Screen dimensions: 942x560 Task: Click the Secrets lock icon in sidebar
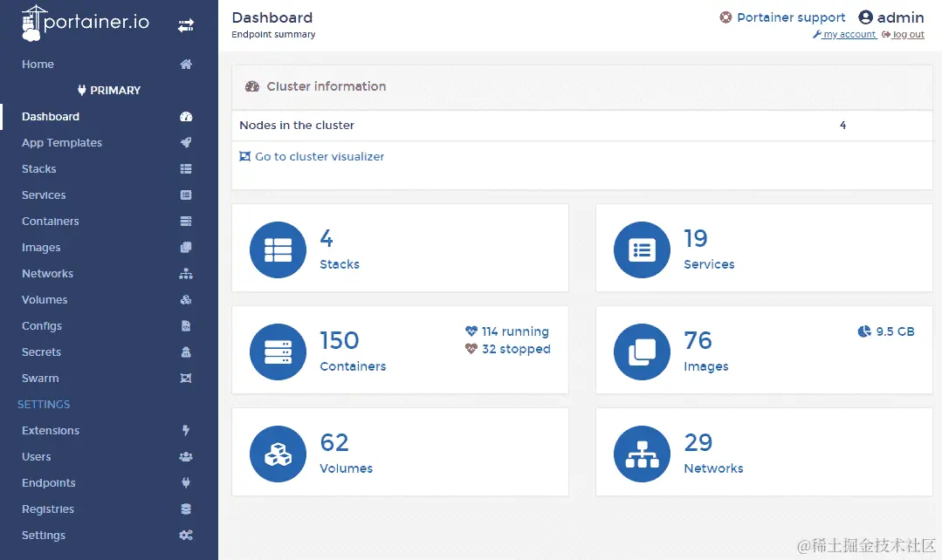(x=186, y=352)
